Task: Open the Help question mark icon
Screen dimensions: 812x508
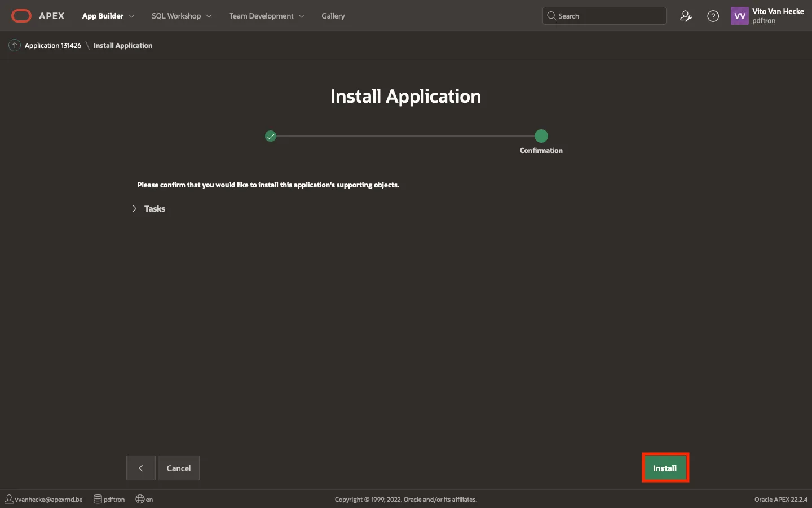Action: pos(713,16)
